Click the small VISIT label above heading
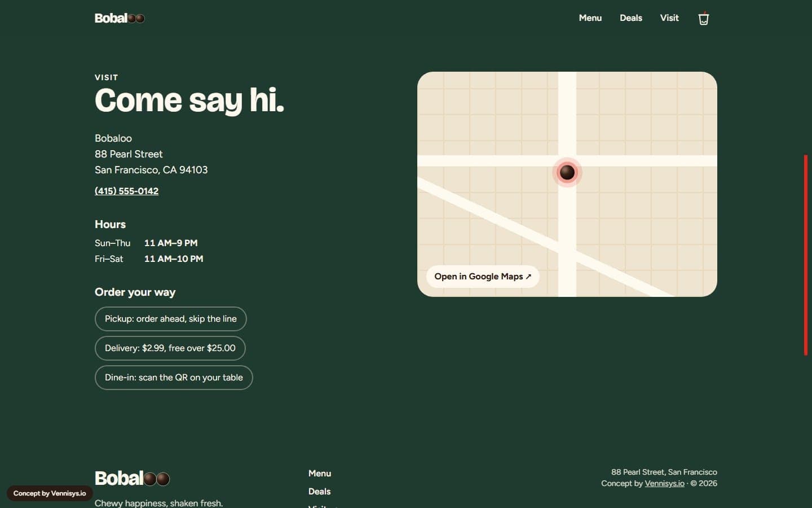The image size is (812, 508). pyautogui.click(x=106, y=77)
